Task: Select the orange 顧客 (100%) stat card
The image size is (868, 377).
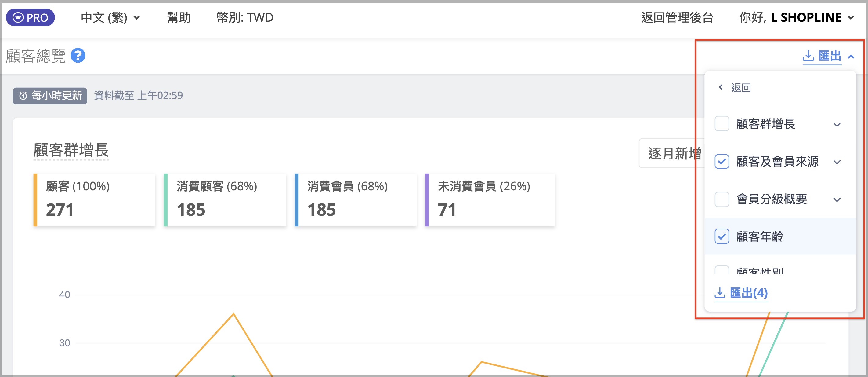Action: pos(94,199)
